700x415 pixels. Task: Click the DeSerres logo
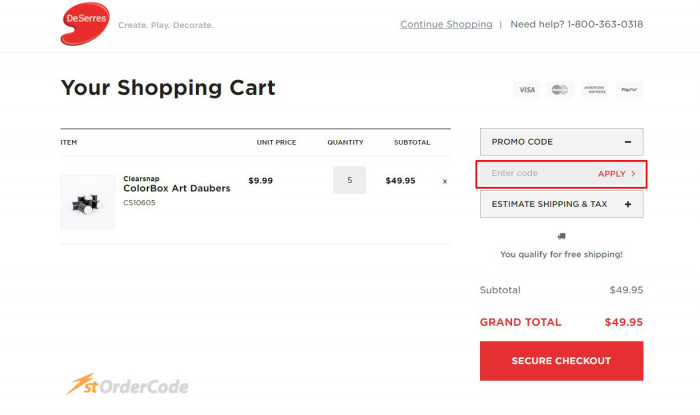click(x=85, y=24)
